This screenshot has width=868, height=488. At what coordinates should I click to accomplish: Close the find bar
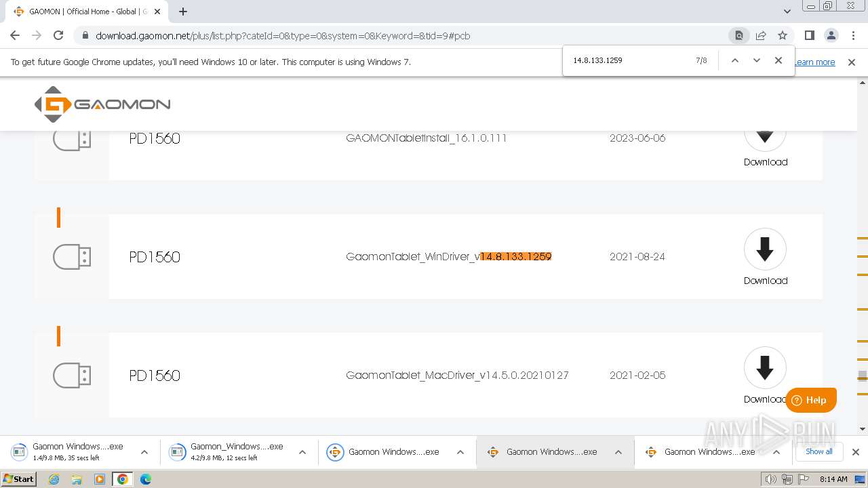(778, 60)
